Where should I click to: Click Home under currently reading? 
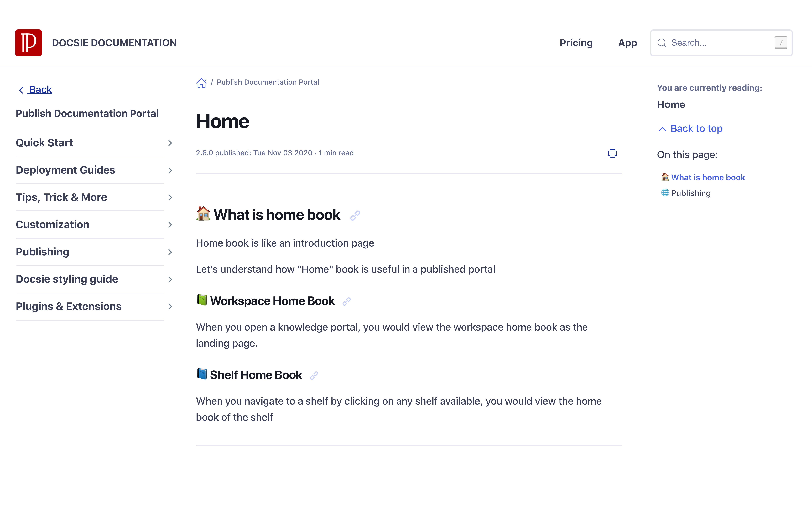pos(671,105)
